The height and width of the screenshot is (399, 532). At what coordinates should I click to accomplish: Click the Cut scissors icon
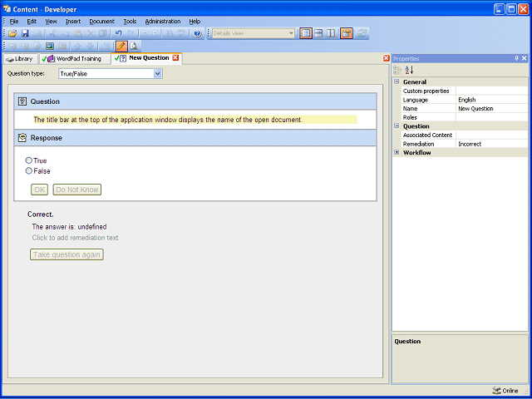coord(52,33)
